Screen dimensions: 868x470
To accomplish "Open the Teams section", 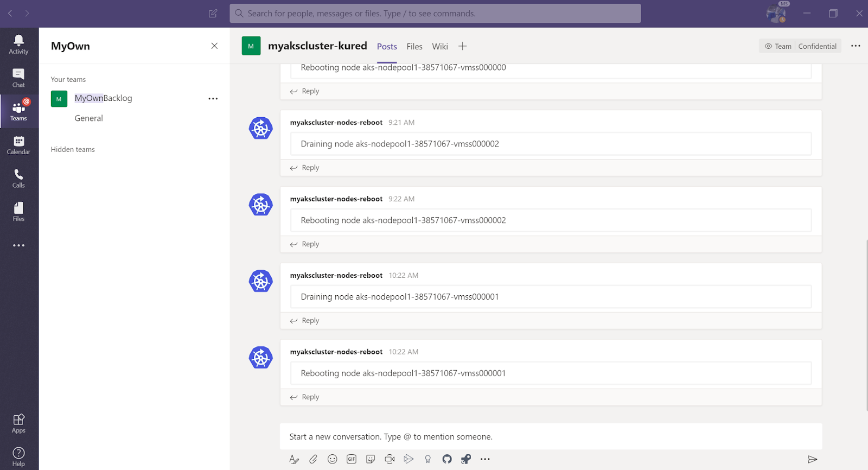I will click(x=18, y=111).
